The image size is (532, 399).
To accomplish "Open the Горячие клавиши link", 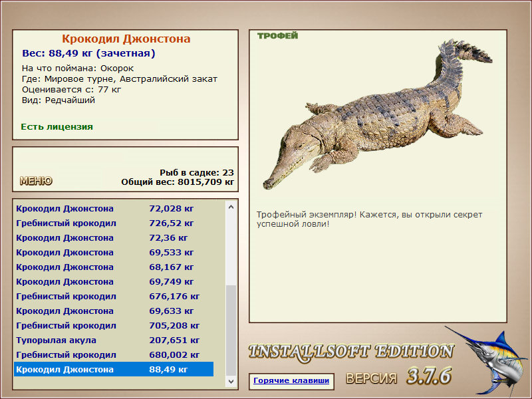I will click(291, 380).
